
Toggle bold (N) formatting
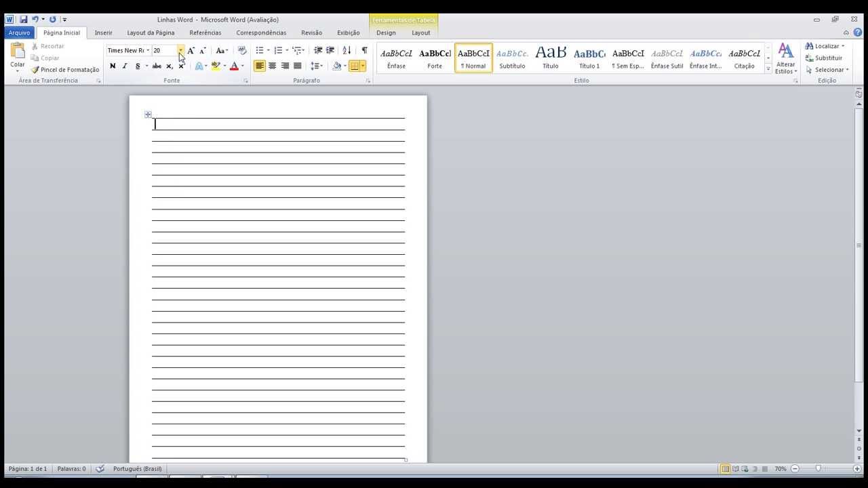(x=113, y=66)
